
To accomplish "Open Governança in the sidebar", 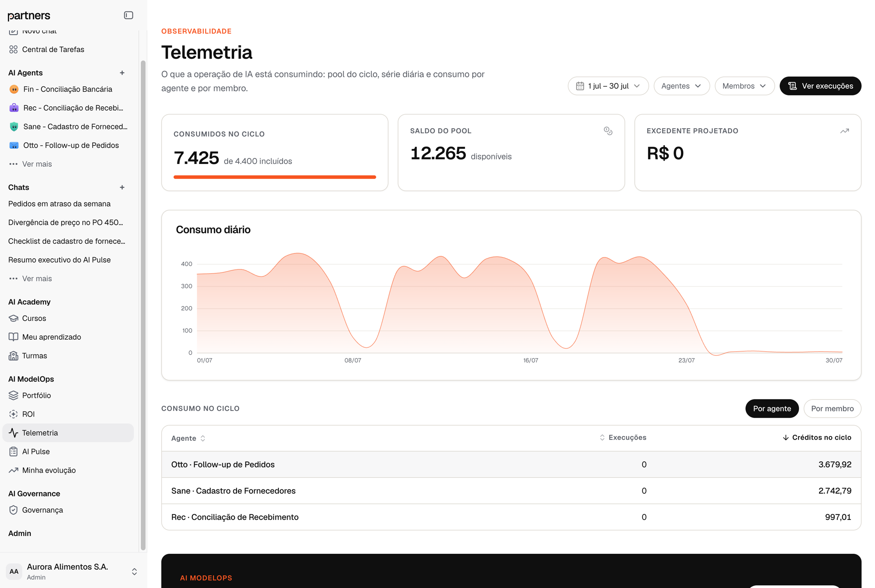I will pyautogui.click(x=68, y=510).
